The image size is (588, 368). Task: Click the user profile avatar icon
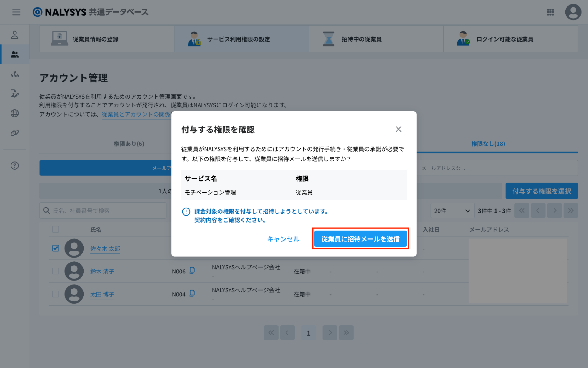(x=573, y=12)
